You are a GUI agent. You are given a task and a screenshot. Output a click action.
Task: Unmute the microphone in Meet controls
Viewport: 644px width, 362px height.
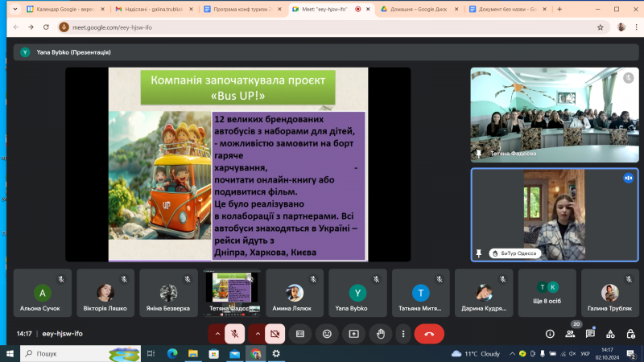click(x=234, y=334)
